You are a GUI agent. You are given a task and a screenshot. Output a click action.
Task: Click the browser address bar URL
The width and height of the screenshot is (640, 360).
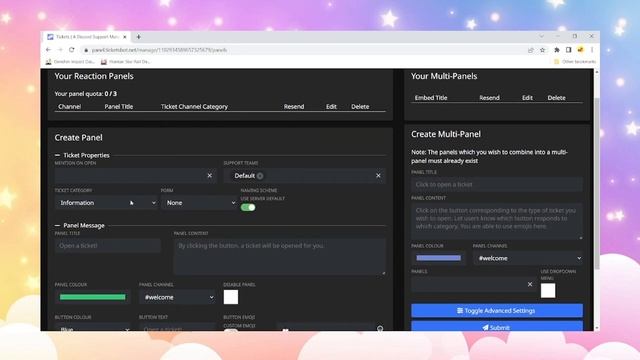160,50
